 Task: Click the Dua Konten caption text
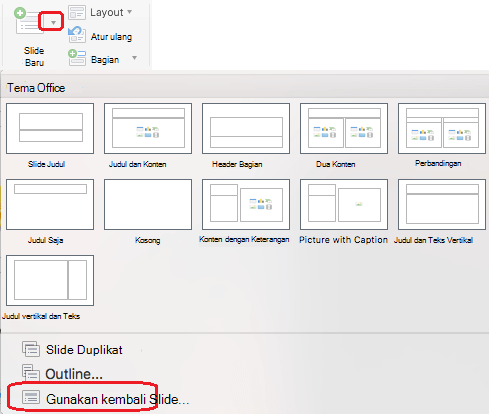click(336, 164)
